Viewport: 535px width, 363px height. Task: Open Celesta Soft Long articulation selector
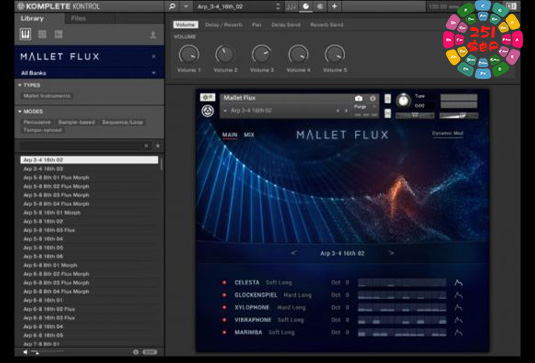click(278, 282)
